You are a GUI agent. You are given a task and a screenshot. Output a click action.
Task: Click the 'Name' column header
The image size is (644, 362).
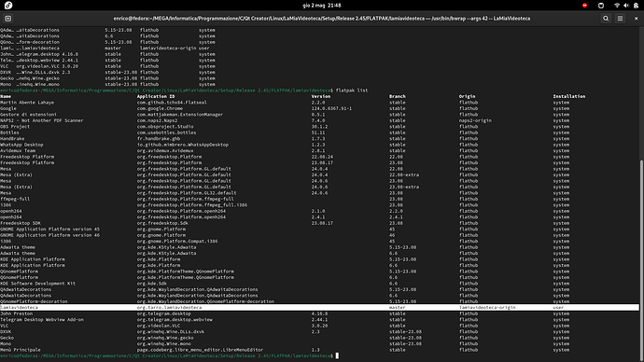[6, 96]
